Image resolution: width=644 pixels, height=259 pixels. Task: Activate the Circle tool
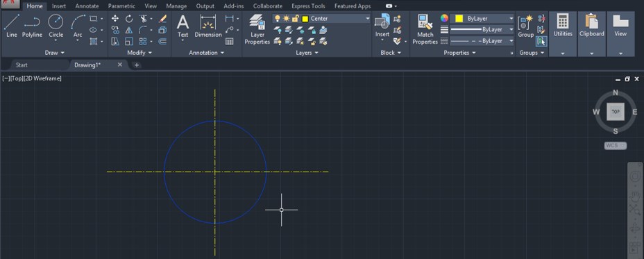[56, 26]
